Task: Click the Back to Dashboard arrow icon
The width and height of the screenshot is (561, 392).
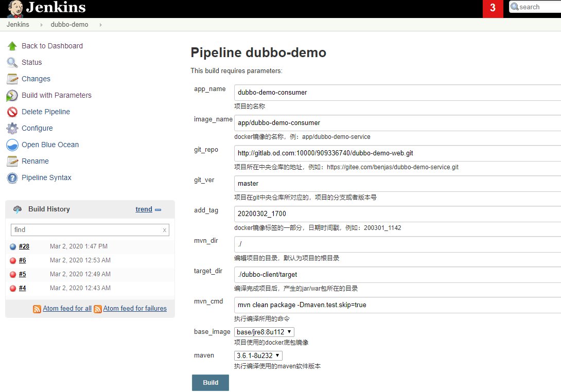Action: click(x=12, y=46)
